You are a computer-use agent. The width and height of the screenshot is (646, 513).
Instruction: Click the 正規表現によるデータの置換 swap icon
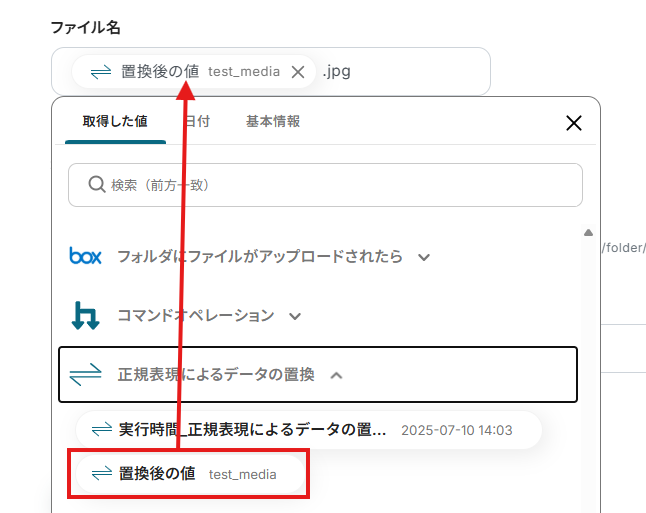(x=85, y=375)
